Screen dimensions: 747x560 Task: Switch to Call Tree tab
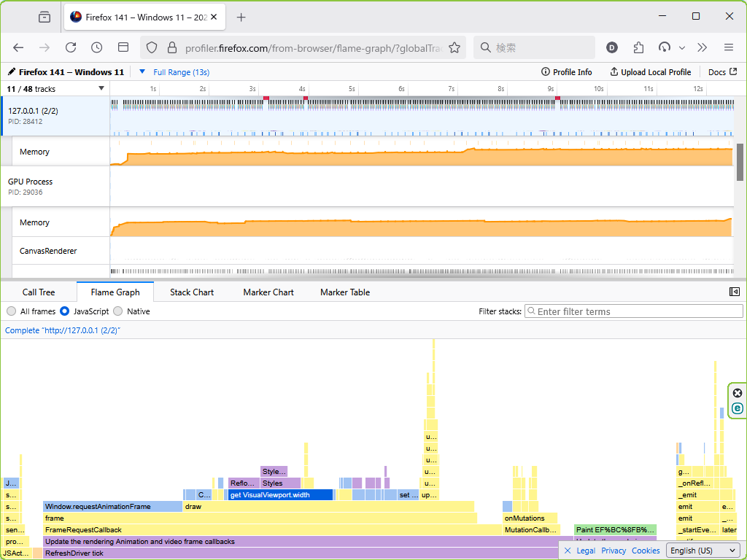[39, 292]
